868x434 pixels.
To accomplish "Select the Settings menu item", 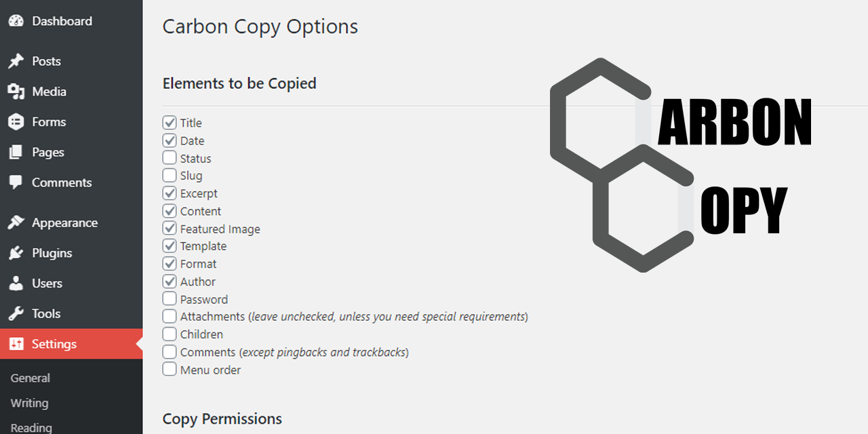I will tap(54, 344).
